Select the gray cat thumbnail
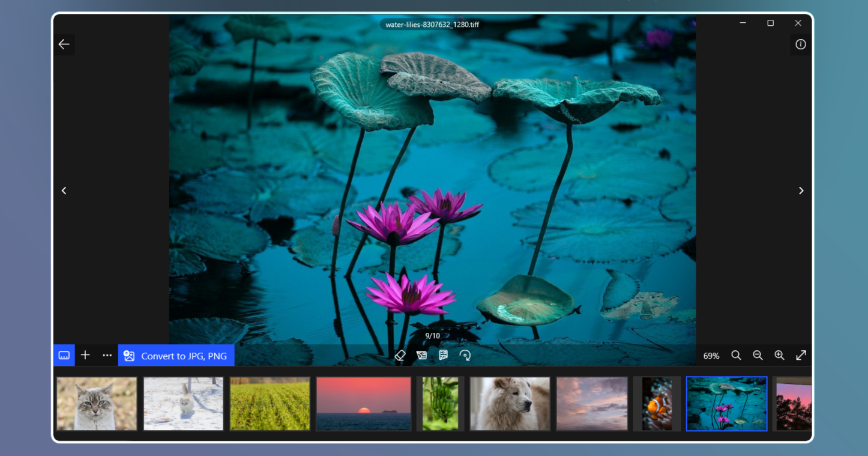 97,404
